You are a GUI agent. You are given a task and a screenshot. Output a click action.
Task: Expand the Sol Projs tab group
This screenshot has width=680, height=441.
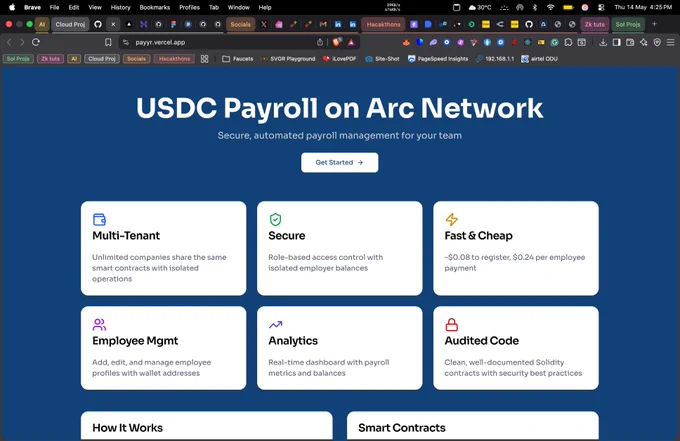628,24
